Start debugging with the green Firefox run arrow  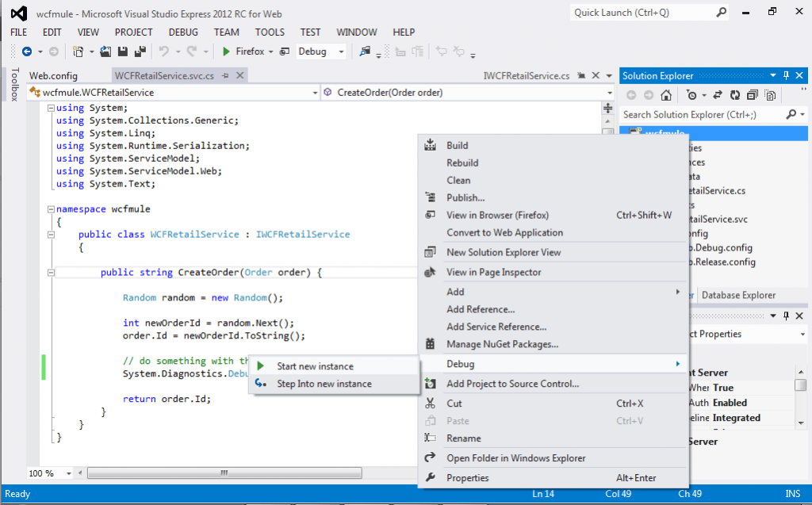226,52
